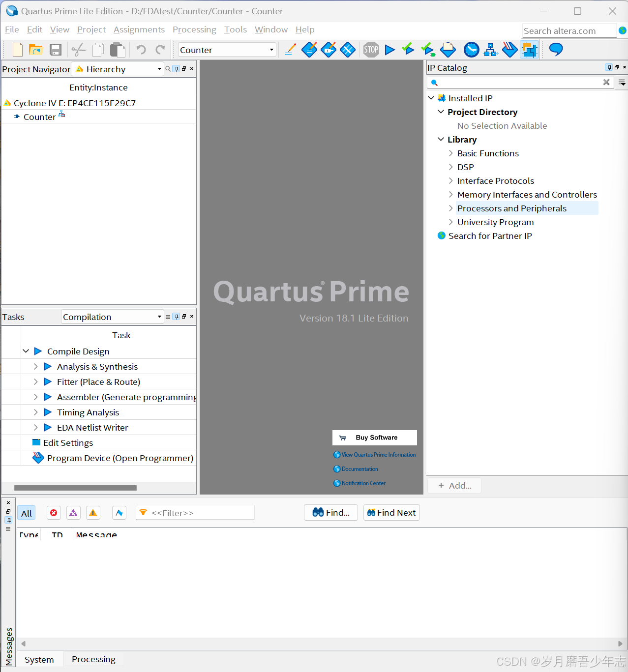Clear the IP Catalog search field
Image resolution: width=628 pixels, height=672 pixels.
[x=606, y=82]
